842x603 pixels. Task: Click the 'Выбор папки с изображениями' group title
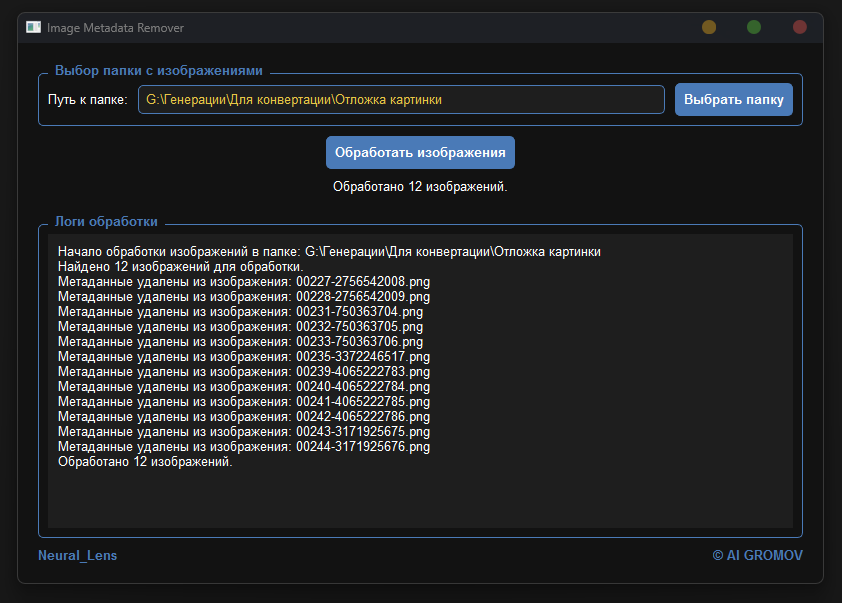click(159, 71)
